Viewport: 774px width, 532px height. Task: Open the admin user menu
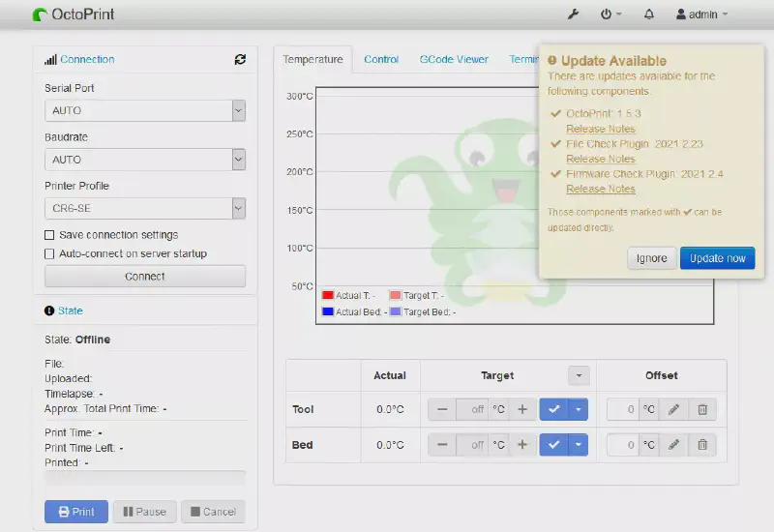coord(701,15)
